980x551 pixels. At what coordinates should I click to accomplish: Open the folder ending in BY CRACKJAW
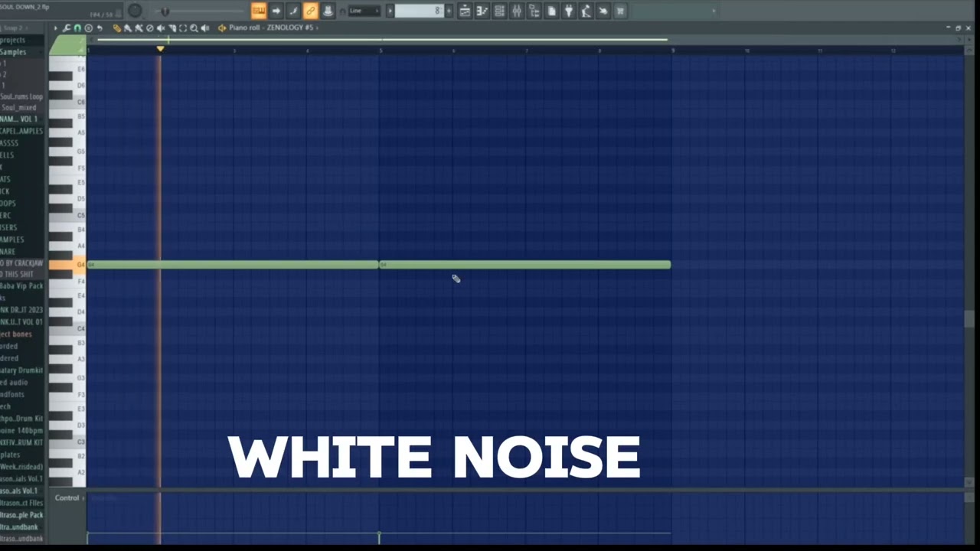pyautogui.click(x=21, y=263)
